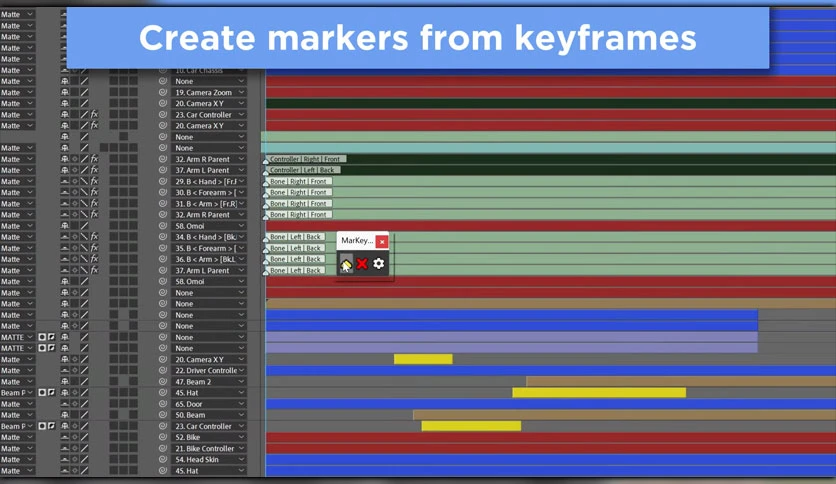Open MarKey settings via the gear icon
The image size is (836, 484).
pos(379,264)
